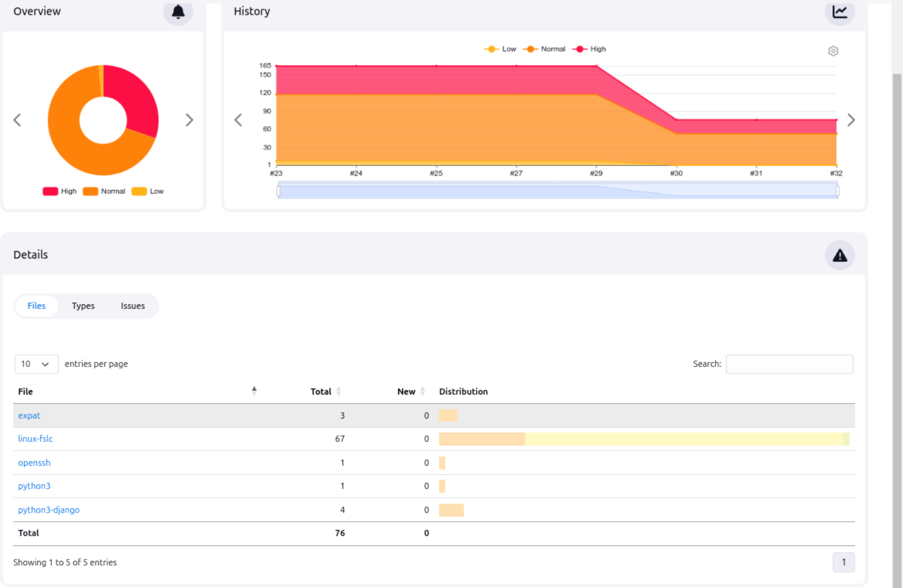Screen dimensions: 903x588
Task: Click the linux-fslc distribution bar
Action: pos(644,439)
